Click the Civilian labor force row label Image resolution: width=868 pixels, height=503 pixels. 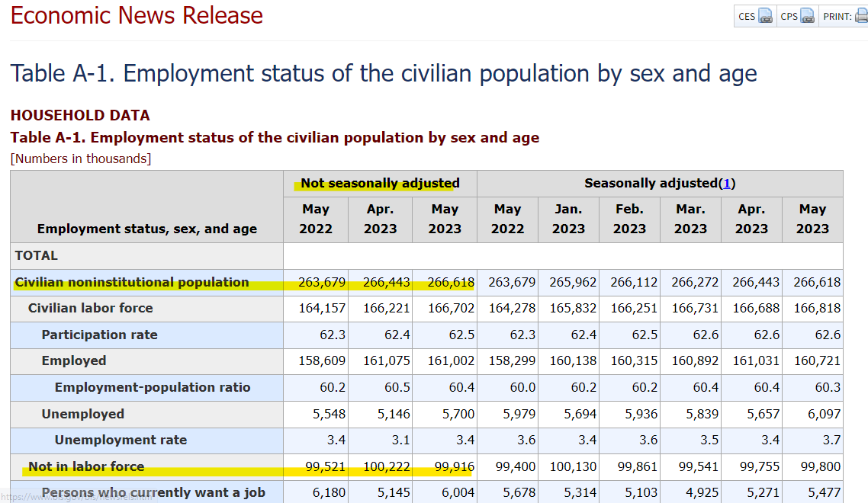click(x=90, y=308)
